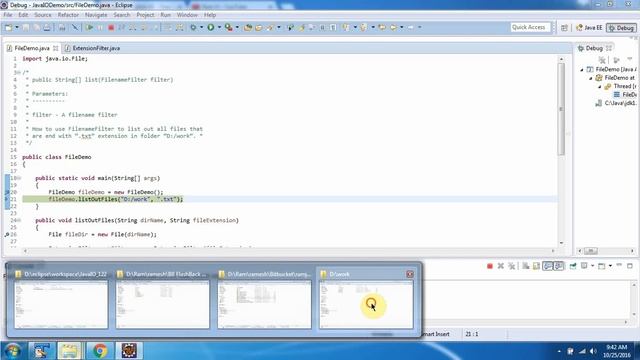Open the Run menu
This screenshot has height=360, width=640.
point(165,15)
